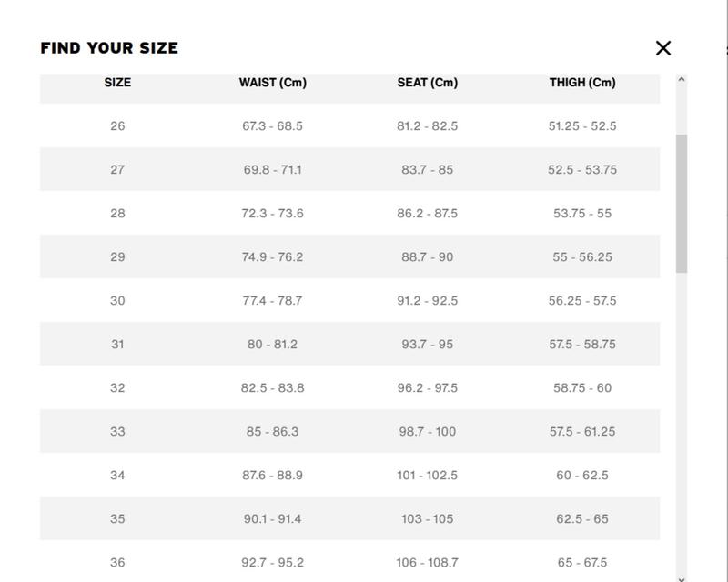The image size is (728, 582).
Task: Click waist value 92.7 - 95.2
Action: click(272, 562)
